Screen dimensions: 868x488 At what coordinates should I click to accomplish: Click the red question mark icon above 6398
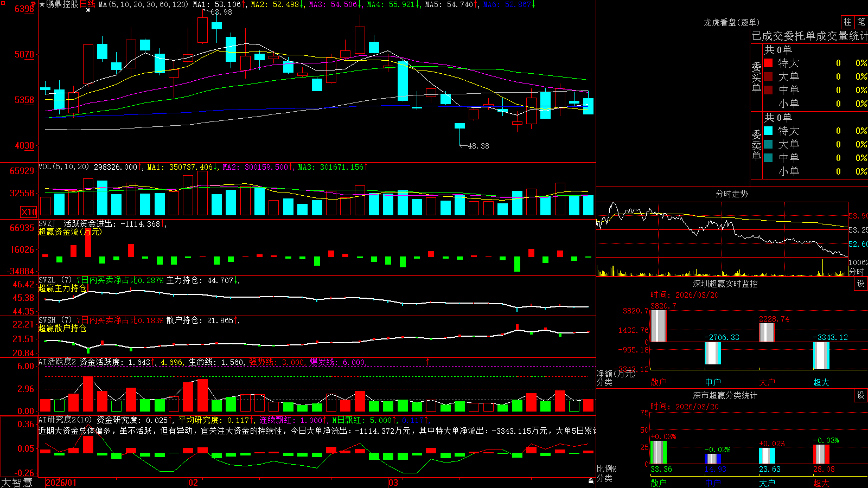[34, 4]
